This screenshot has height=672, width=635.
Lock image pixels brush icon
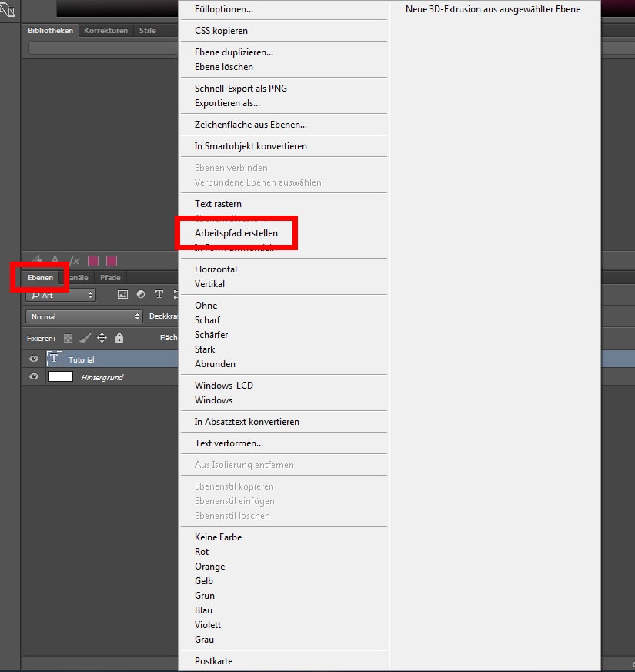pyautogui.click(x=85, y=338)
